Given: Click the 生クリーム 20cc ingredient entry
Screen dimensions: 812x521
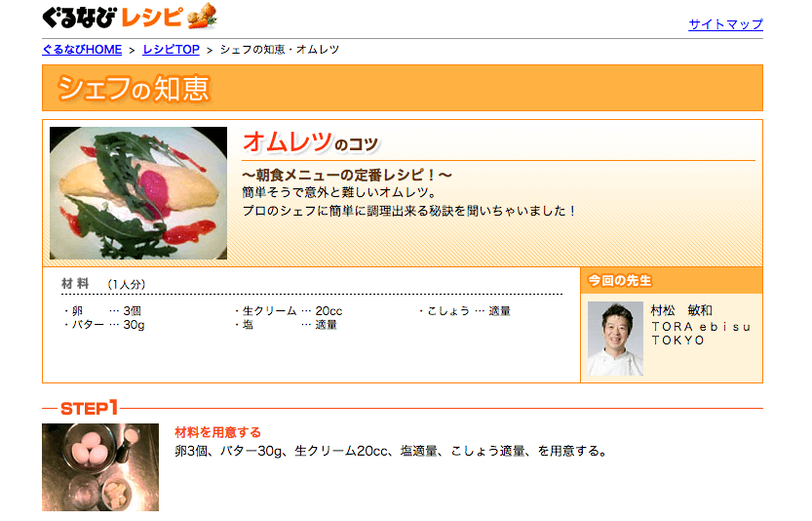Looking at the screenshot, I should pos(288,310).
